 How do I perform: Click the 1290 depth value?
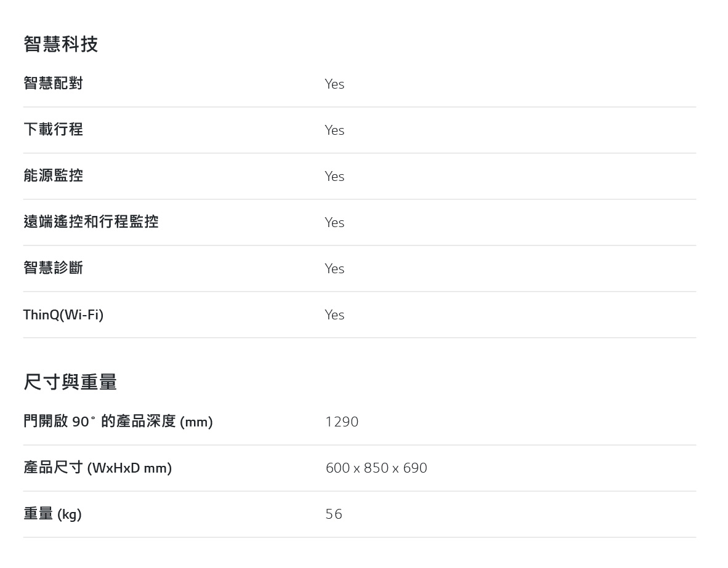coord(342,422)
